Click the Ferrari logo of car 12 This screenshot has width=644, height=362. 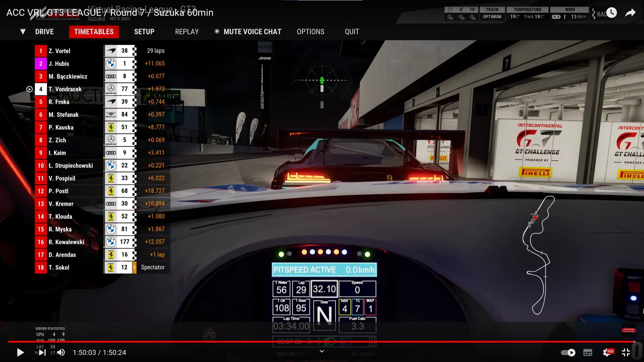click(x=111, y=267)
